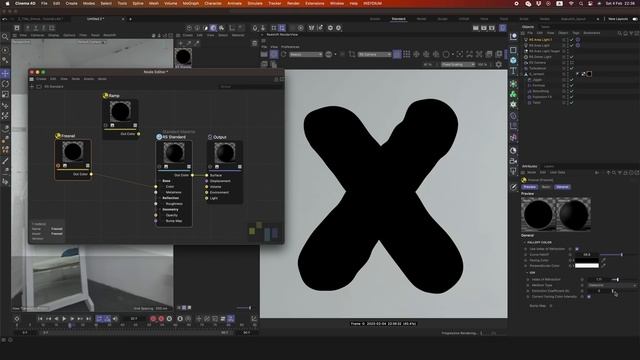Jump to the start of the timeline
The width and height of the screenshot is (640, 360).
pos(40,319)
